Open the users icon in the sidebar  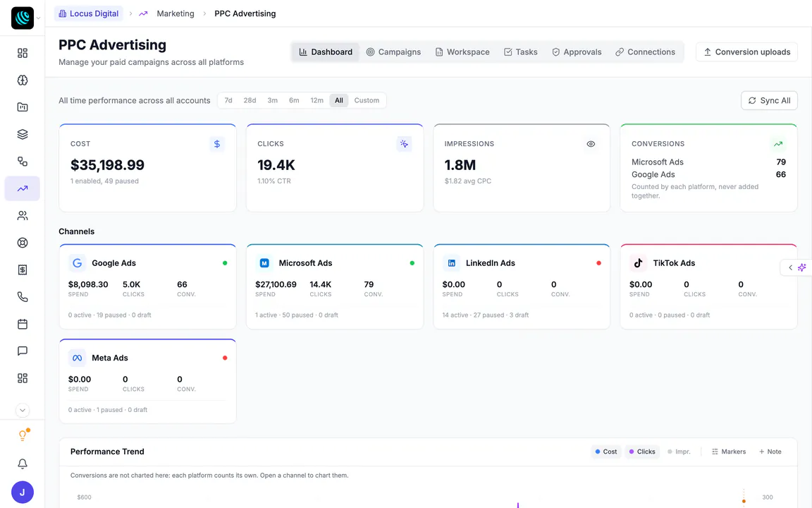(x=23, y=216)
